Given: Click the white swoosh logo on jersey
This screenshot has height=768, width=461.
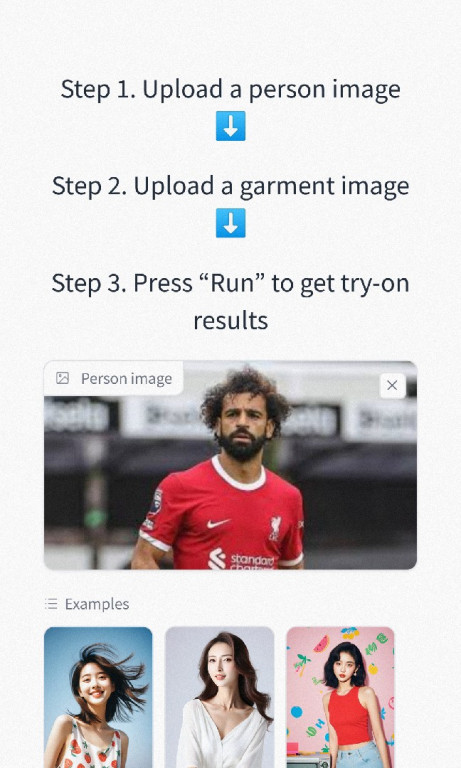Looking at the screenshot, I should click(x=218, y=524).
